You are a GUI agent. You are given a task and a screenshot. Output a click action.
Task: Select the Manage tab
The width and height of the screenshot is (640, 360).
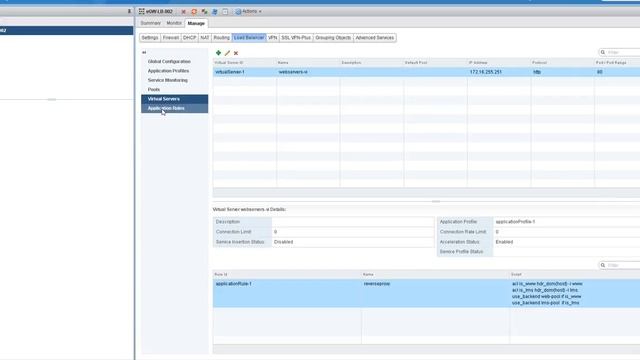click(196, 24)
